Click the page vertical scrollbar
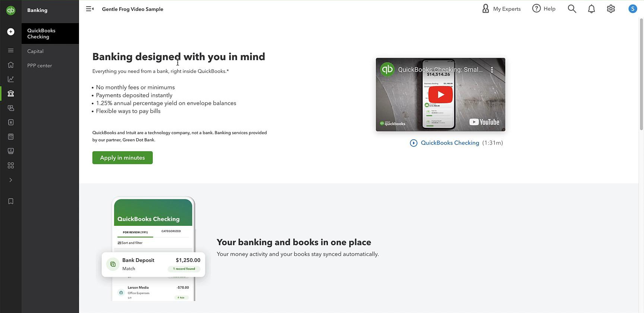Screen dimensions: 644x313 pos(641,75)
